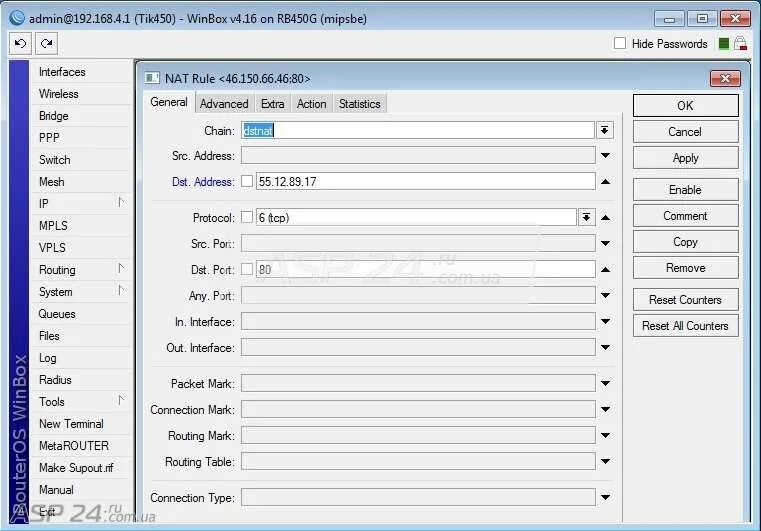Click the WinBox app icon in title bar
Screen dimensions: 761x531
(17, 18)
